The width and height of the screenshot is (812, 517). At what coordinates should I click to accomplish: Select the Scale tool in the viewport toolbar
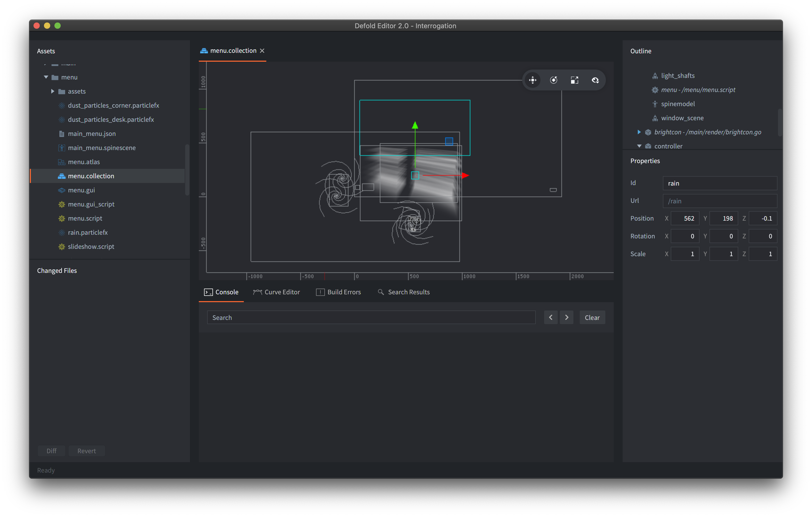coord(574,80)
